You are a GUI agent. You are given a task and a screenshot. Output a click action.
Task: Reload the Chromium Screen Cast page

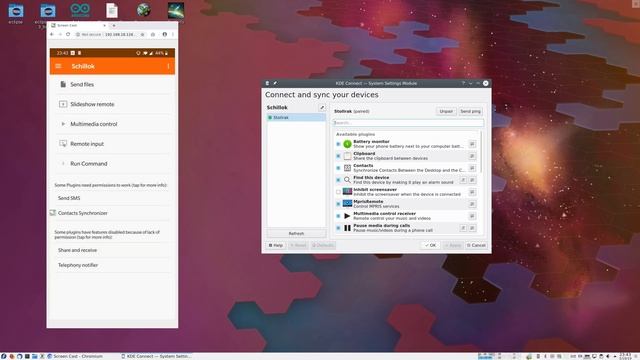[68, 35]
